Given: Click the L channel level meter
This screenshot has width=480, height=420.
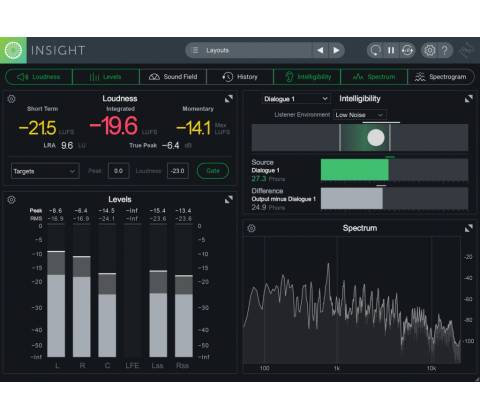Looking at the screenshot, I should tap(56, 290).
